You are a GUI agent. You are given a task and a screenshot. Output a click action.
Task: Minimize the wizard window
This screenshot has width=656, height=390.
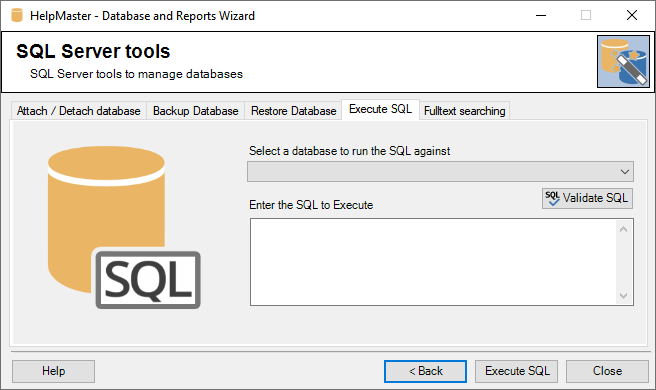[x=541, y=15]
